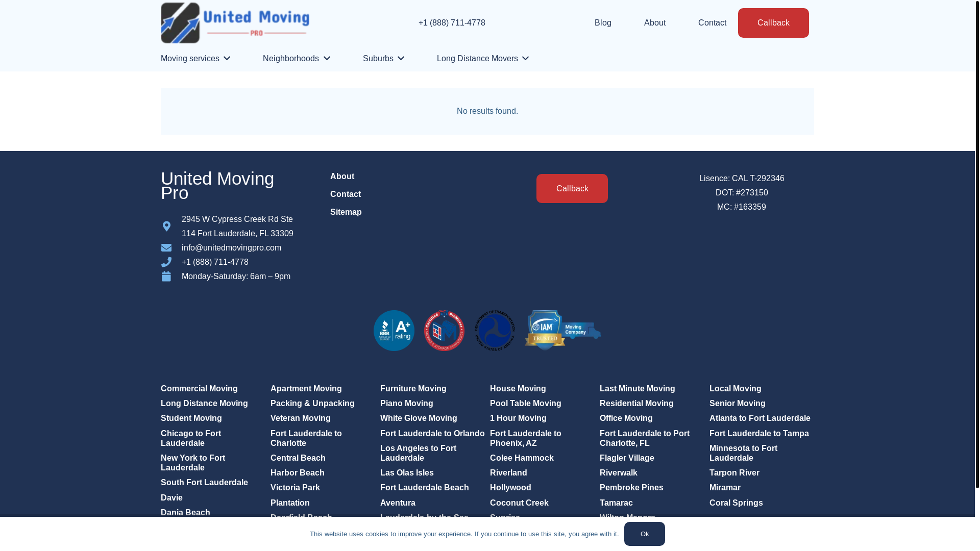This screenshot has width=980, height=551.
Task: Open Coconut Creek suburb link
Action: [519, 503]
